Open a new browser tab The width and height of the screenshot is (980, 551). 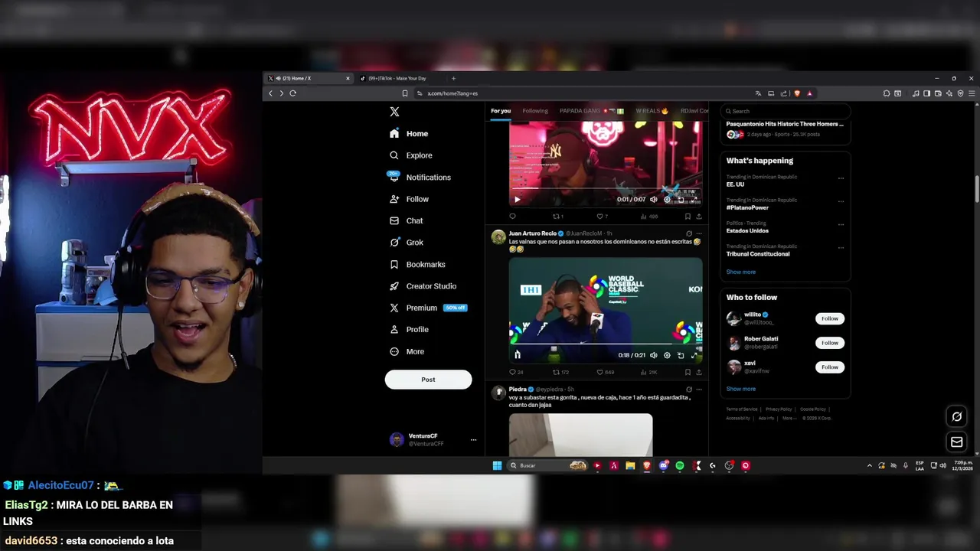pos(453,78)
